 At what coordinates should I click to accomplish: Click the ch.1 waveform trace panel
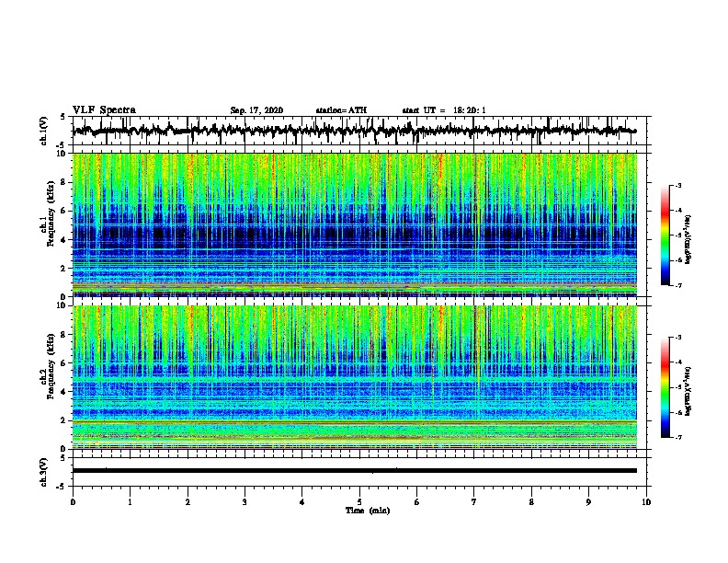tap(359, 131)
